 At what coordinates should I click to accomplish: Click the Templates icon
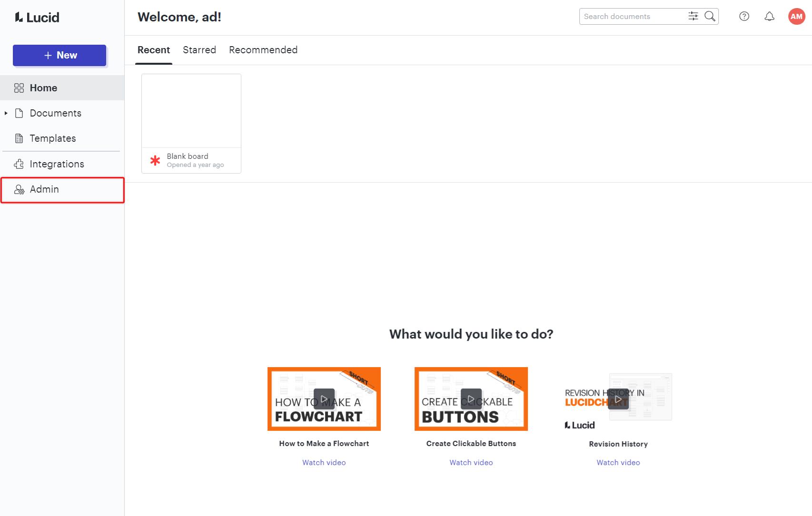click(x=19, y=138)
